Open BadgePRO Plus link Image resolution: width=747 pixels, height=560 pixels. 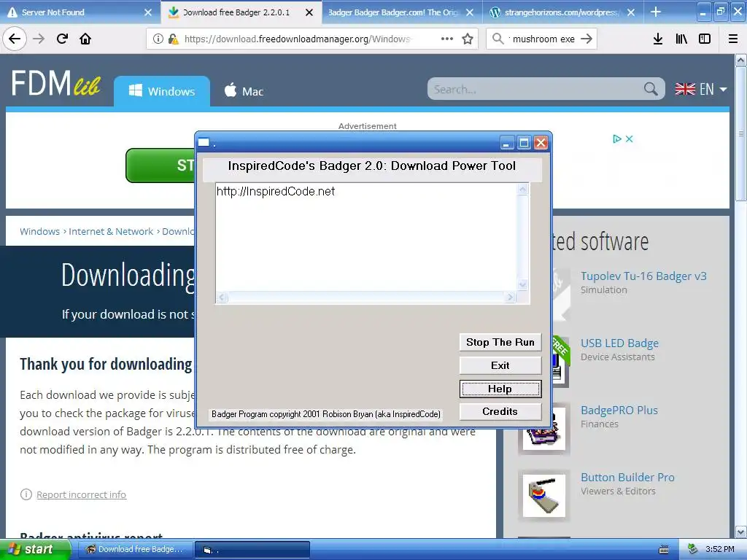coord(619,411)
